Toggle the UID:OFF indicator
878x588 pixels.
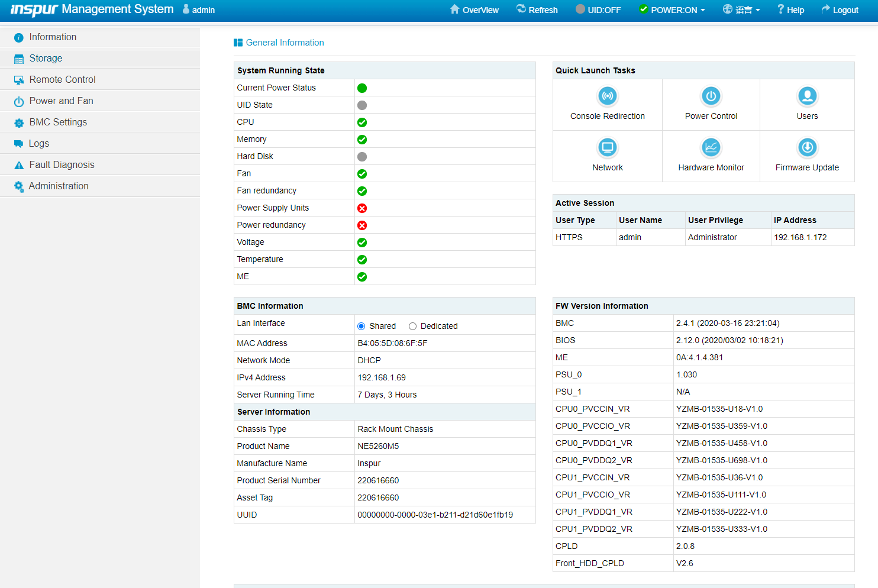tap(598, 10)
